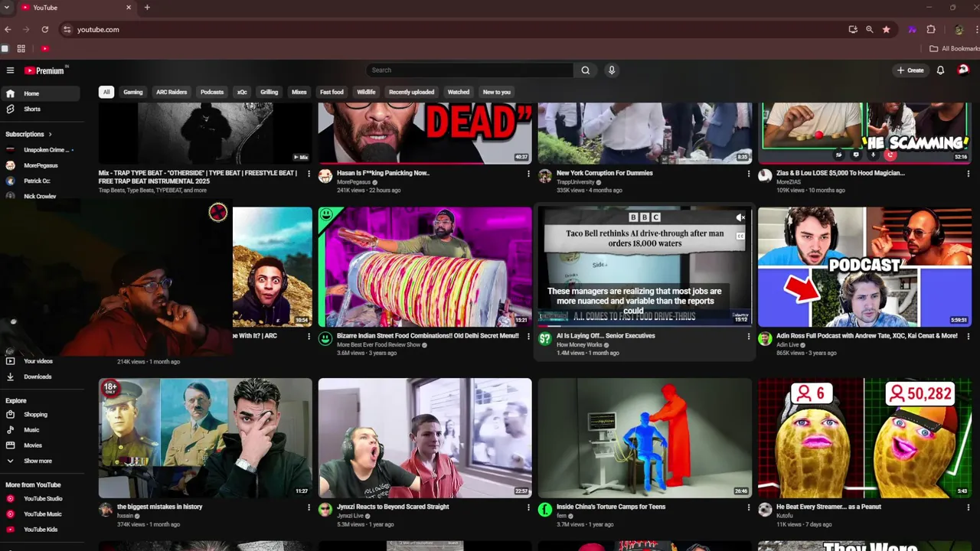Select the Podcasts filter chip
This screenshot has width=980, height=551.
(x=212, y=92)
